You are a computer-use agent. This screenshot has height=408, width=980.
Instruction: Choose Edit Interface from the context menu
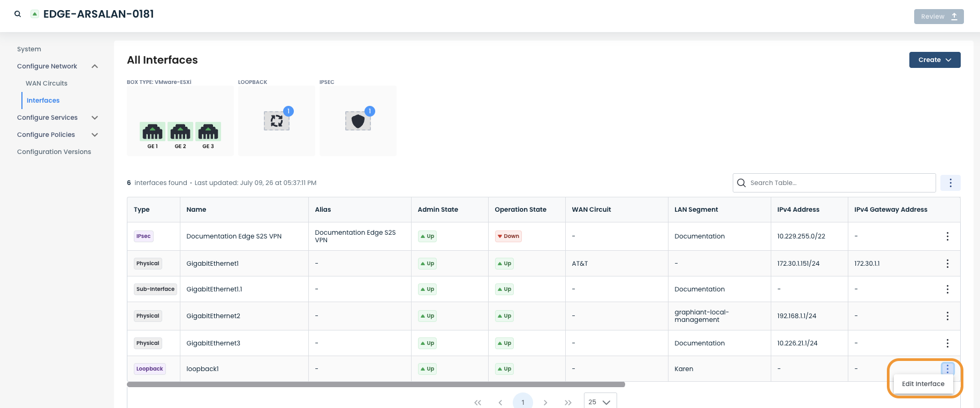(x=923, y=384)
